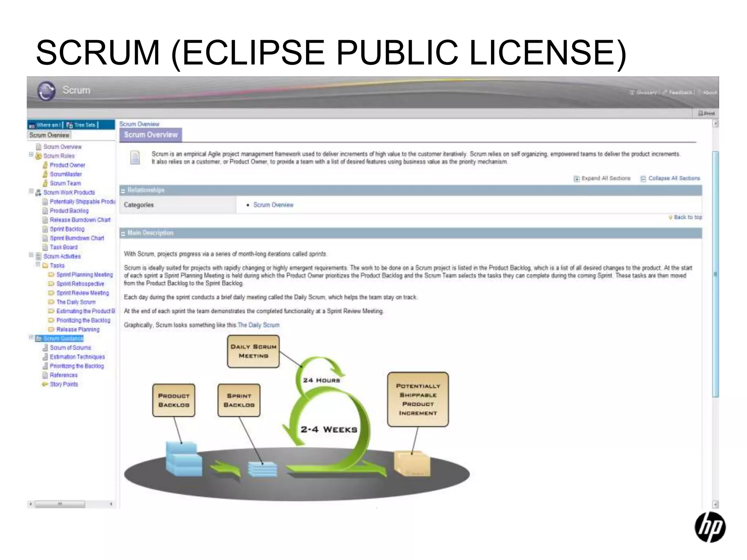Image resolution: width=747 pixels, height=560 pixels.
Task: Select the Where am I tab
Action: click(x=46, y=125)
